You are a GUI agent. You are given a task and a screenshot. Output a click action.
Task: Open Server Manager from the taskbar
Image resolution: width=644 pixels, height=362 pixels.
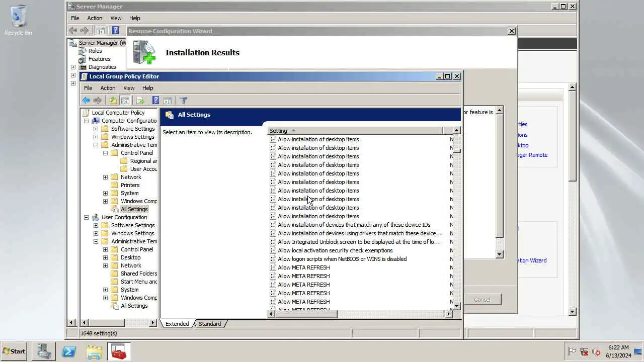point(44,351)
